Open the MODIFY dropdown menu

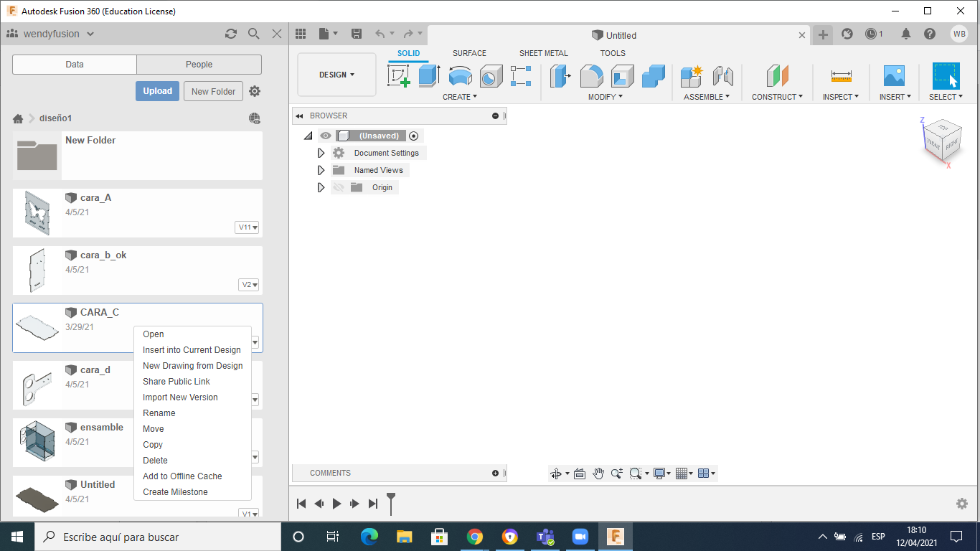coord(606,97)
